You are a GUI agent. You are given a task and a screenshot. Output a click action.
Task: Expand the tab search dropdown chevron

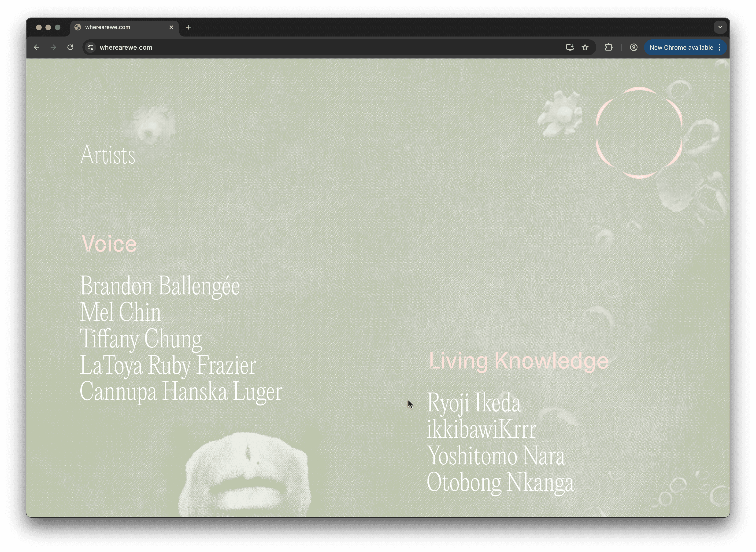coord(720,27)
